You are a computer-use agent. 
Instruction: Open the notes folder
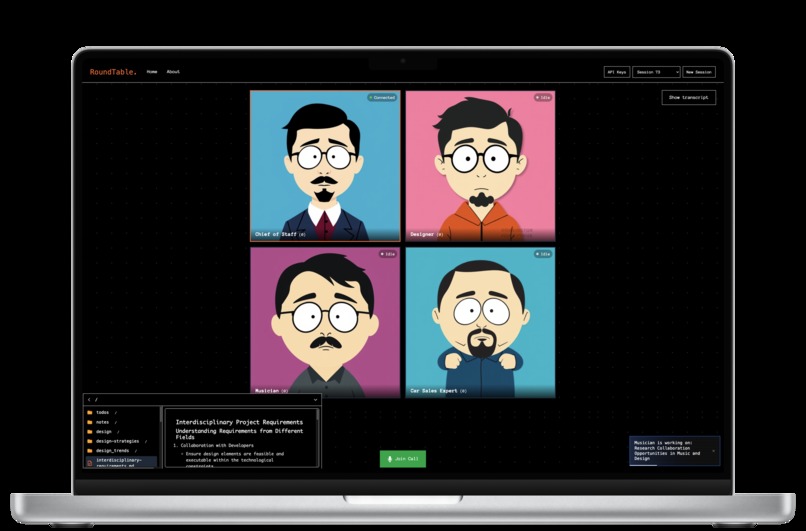coord(121,422)
